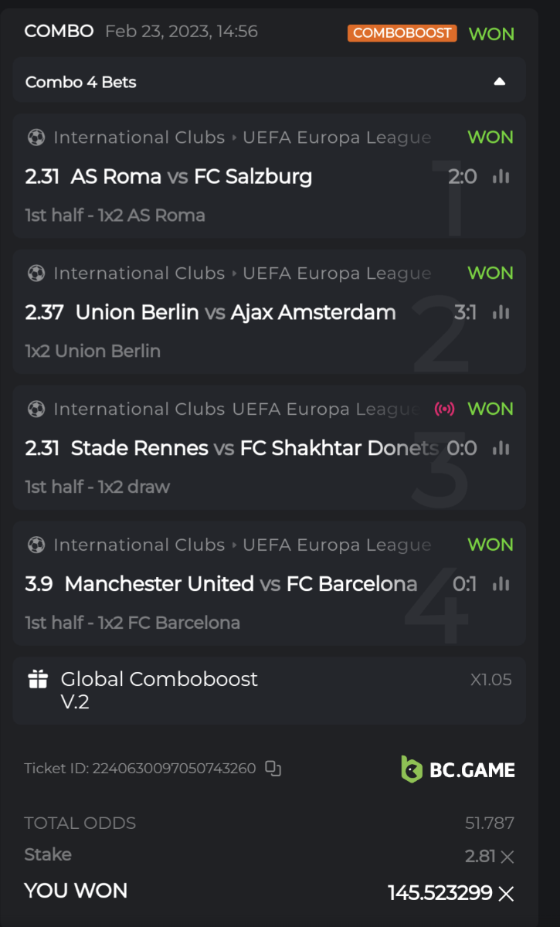Viewport: 560px width, 927px height.
Task: Copy the ticket ID
Action: pyautogui.click(x=273, y=769)
